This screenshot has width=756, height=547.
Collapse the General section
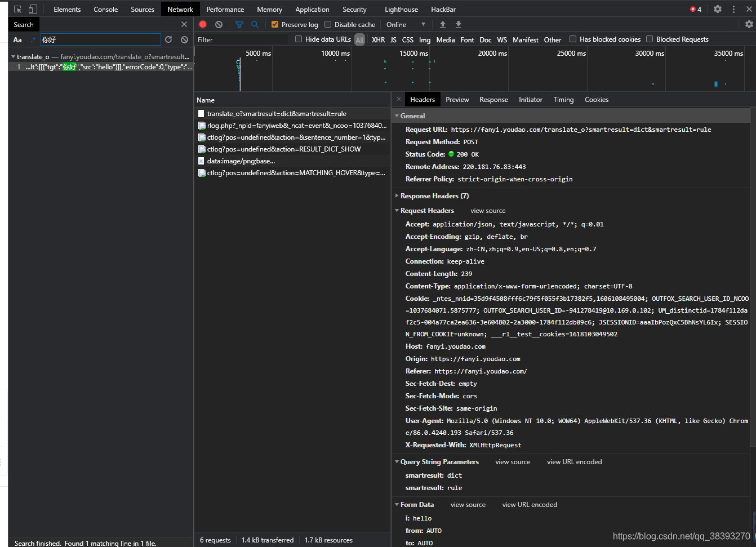397,115
